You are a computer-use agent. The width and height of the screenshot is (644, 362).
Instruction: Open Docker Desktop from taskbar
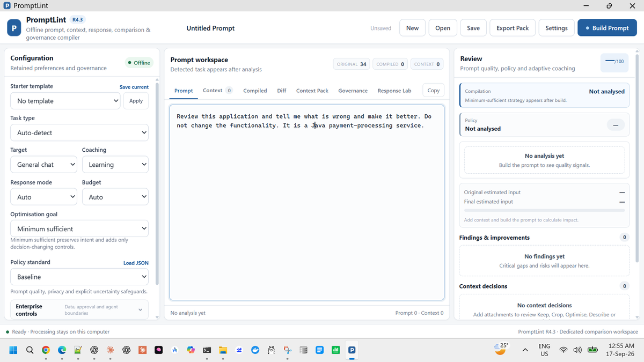(x=255, y=350)
